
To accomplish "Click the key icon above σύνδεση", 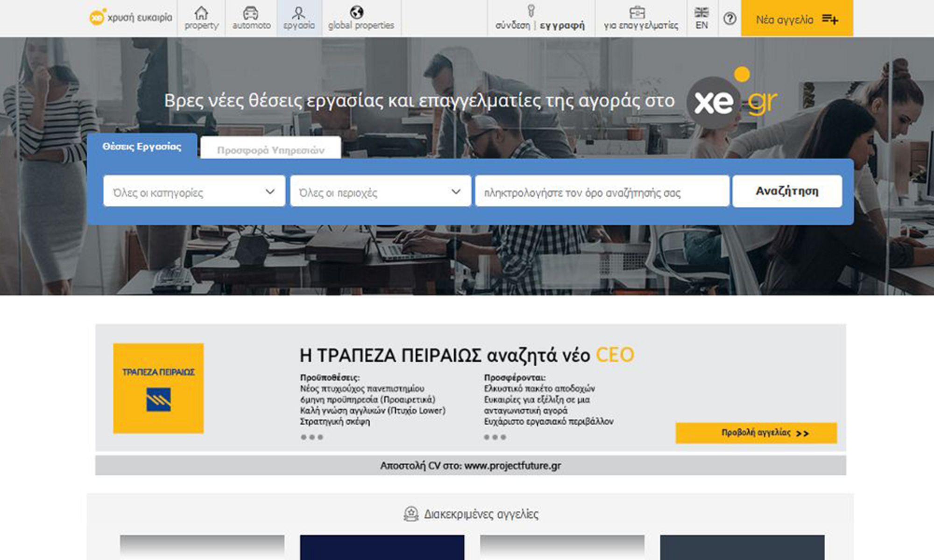I will point(531,11).
